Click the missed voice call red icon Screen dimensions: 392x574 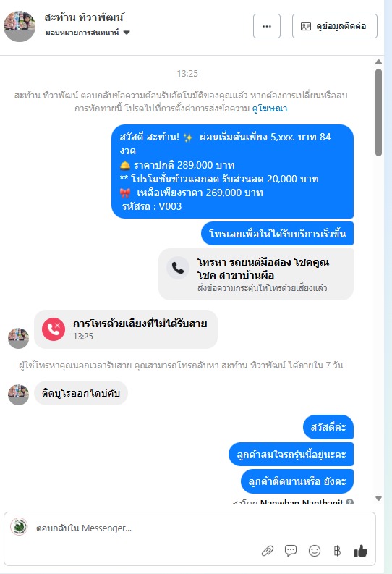[x=54, y=329]
